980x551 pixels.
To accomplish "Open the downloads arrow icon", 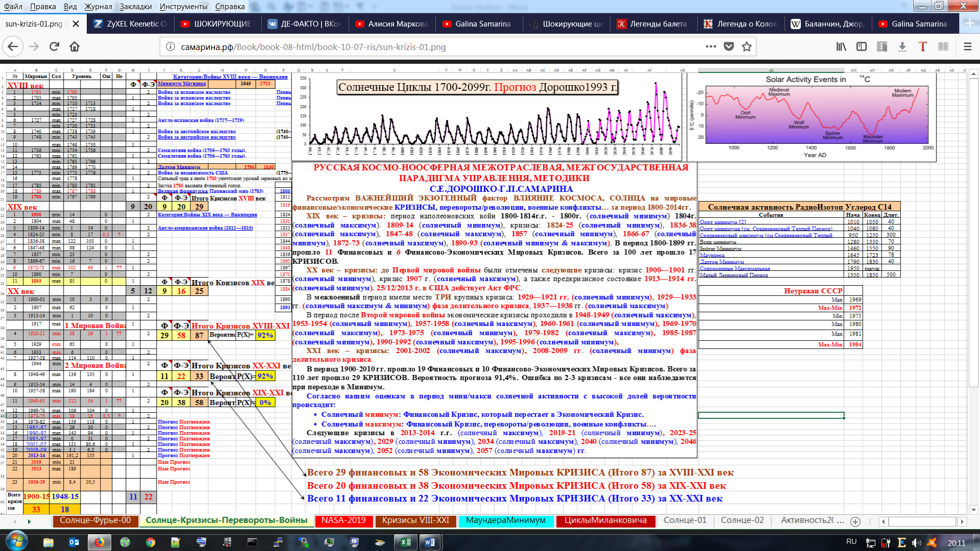I will [x=902, y=46].
